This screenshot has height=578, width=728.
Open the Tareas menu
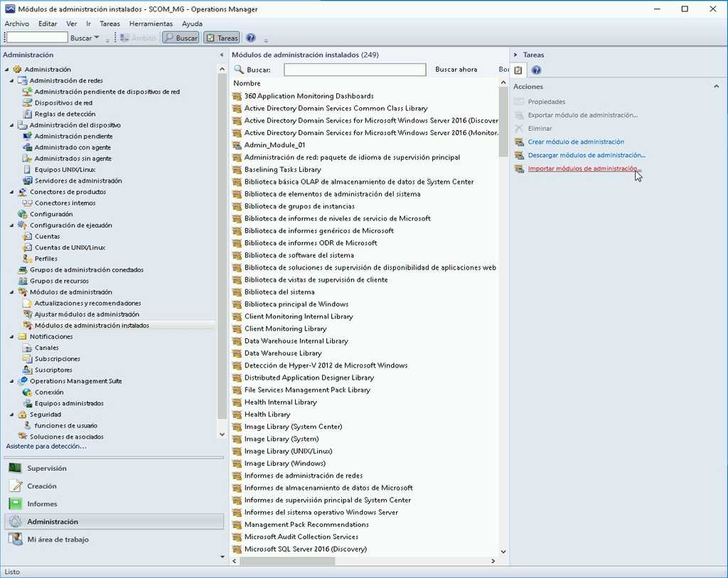109,23
